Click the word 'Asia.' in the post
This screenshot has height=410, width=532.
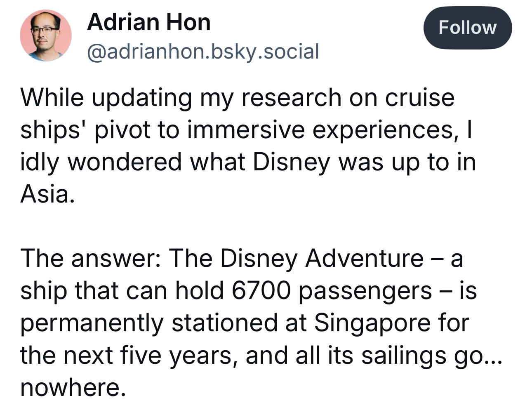[48, 193]
